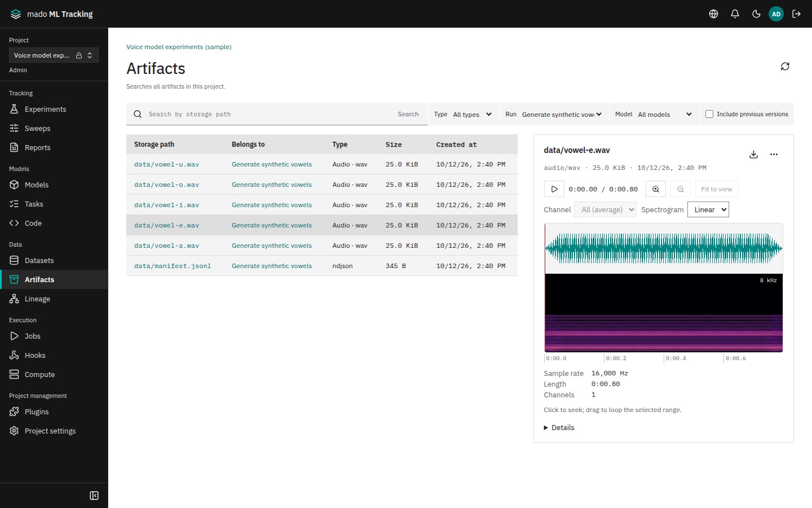Go to Sweeps in the sidebar

tap(54, 129)
